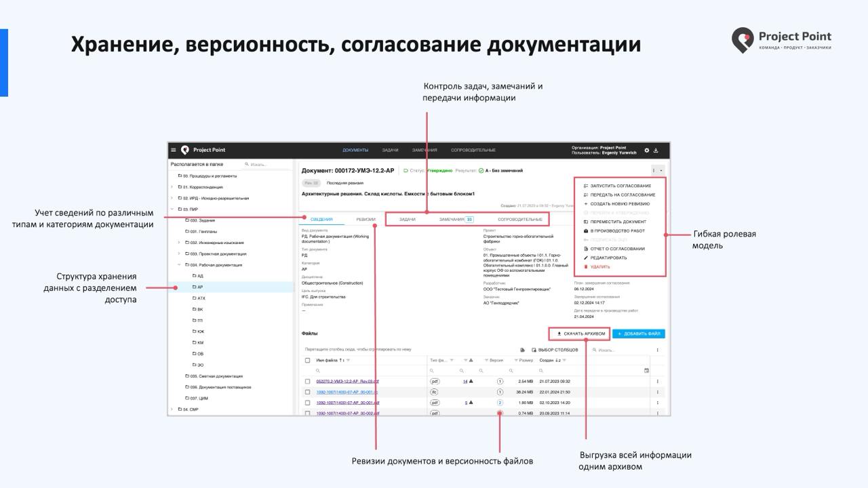Check the checkbox for the ifc file row
This screenshot has width=868, height=488.
pyautogui.click(x=307, y=392)
